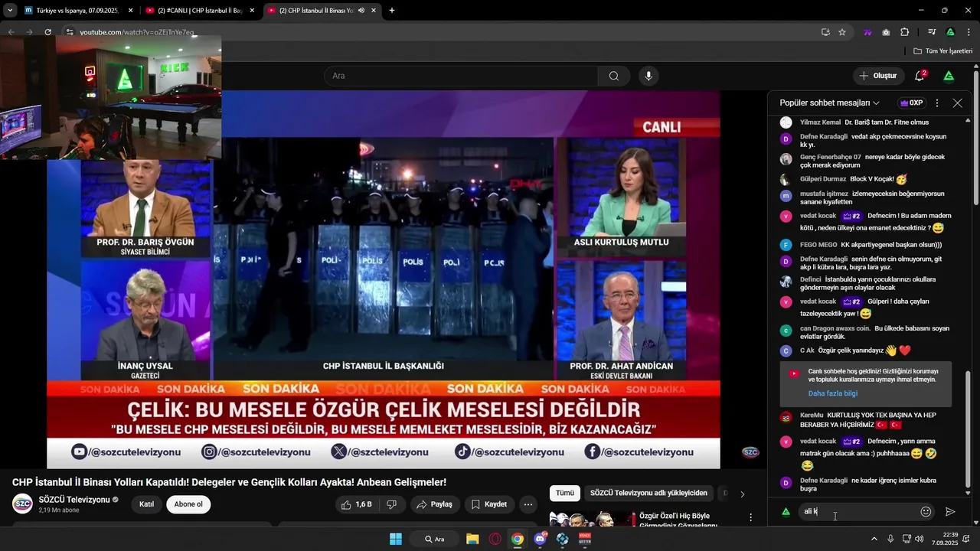
Task: Click the camera screenshot extension icon
Action: point(886,32)
